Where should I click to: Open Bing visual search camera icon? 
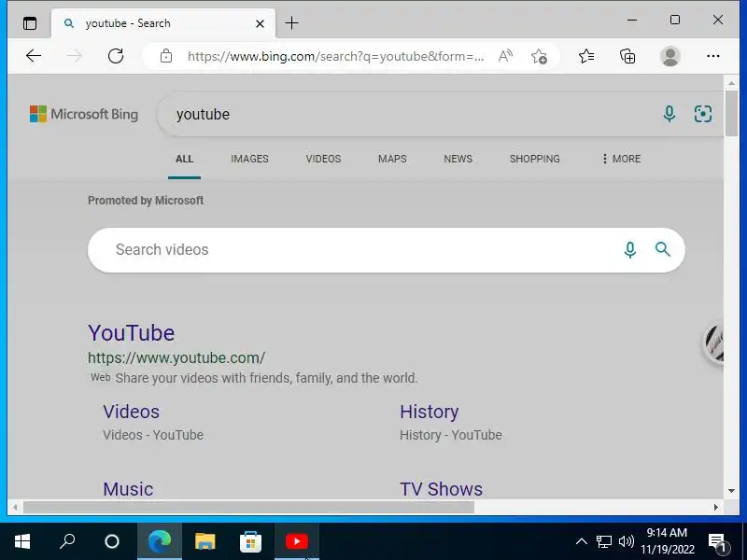(703, 114)
